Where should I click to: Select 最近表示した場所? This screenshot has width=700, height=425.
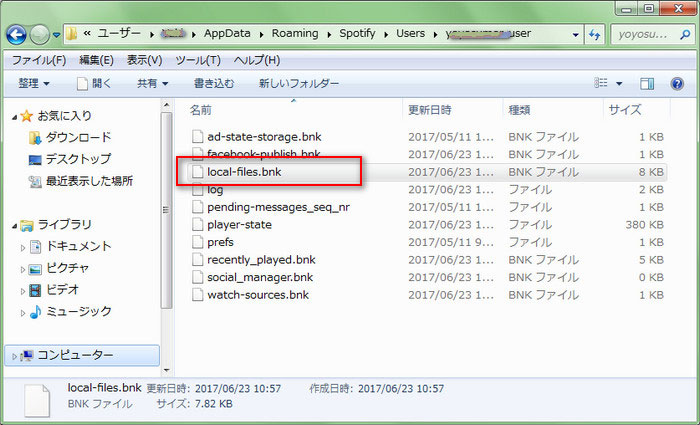[89, 181]
